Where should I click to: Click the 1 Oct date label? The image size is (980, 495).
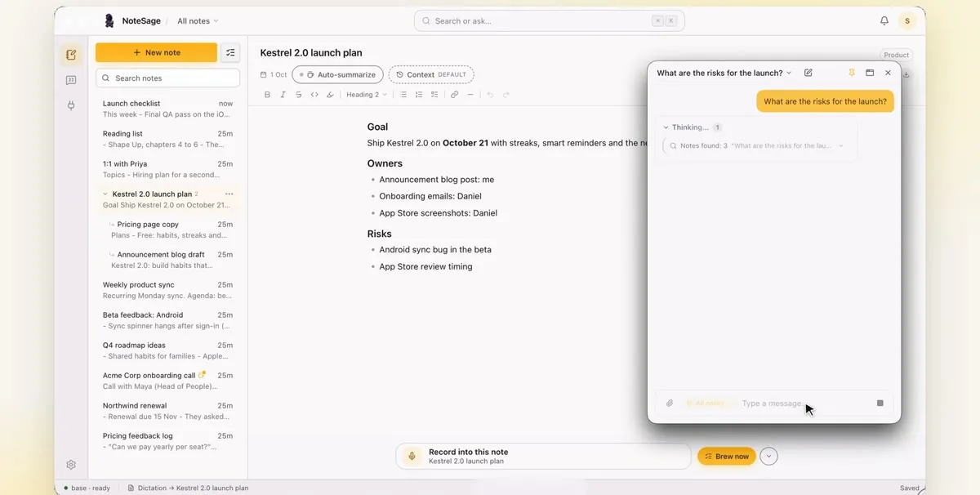pyautogui.click(x=274, y=74)
